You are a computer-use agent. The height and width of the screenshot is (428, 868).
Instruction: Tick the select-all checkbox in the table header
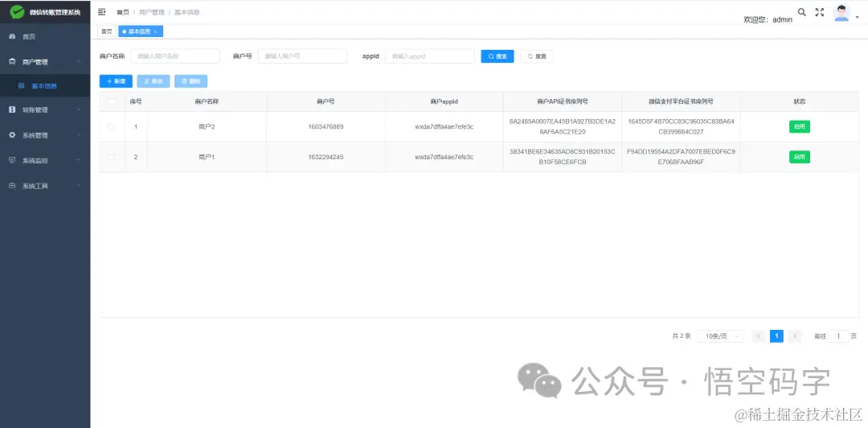click(113, 101)
